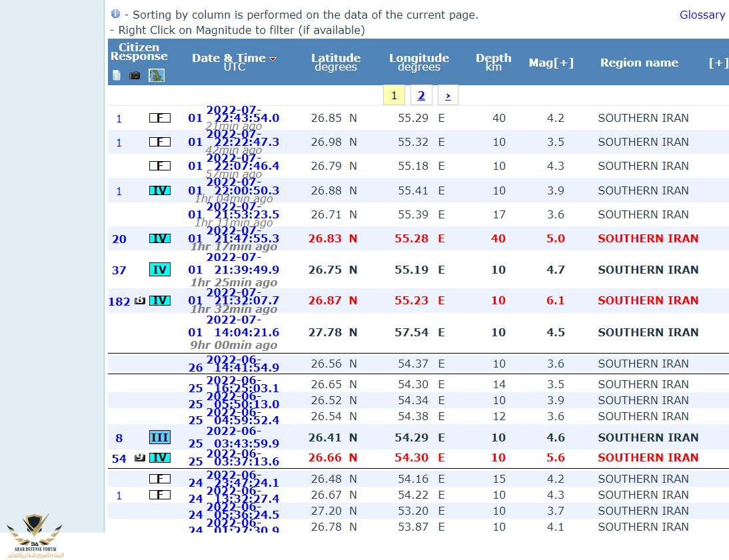Open the IV intensity icon for 21:39:49.9

click(159, 270)
